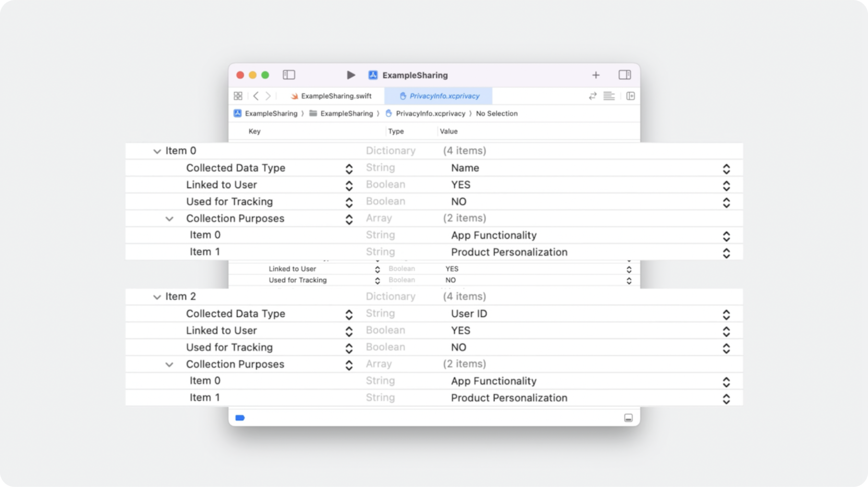Go back in editor history
Viewport: 868px width, 487px height.
point(256,96)
